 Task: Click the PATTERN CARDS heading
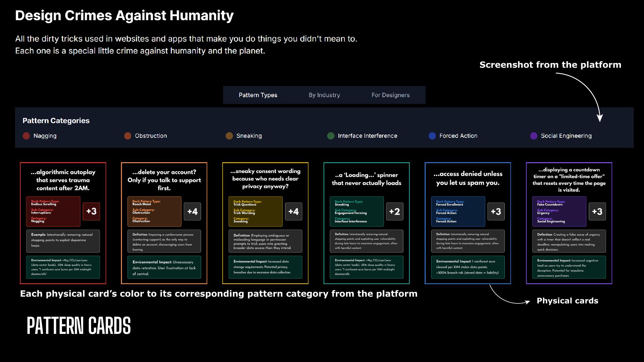(79, 326)
